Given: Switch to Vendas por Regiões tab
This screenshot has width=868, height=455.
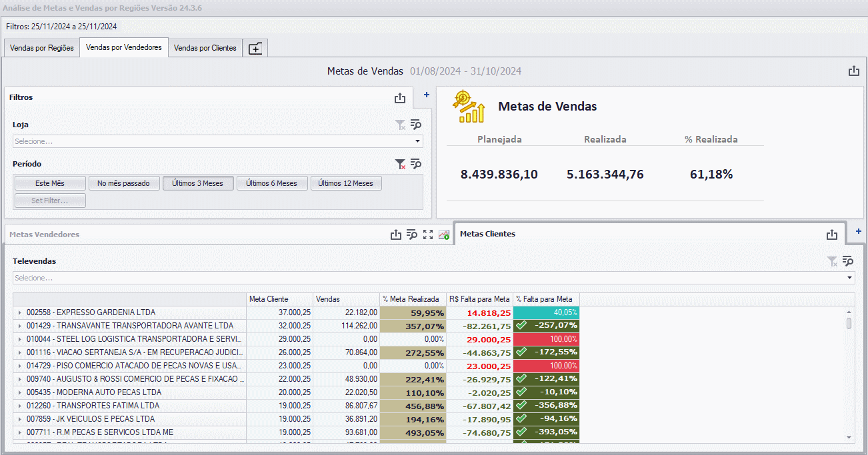Looking at the screenshot, I should pos(42,48).
